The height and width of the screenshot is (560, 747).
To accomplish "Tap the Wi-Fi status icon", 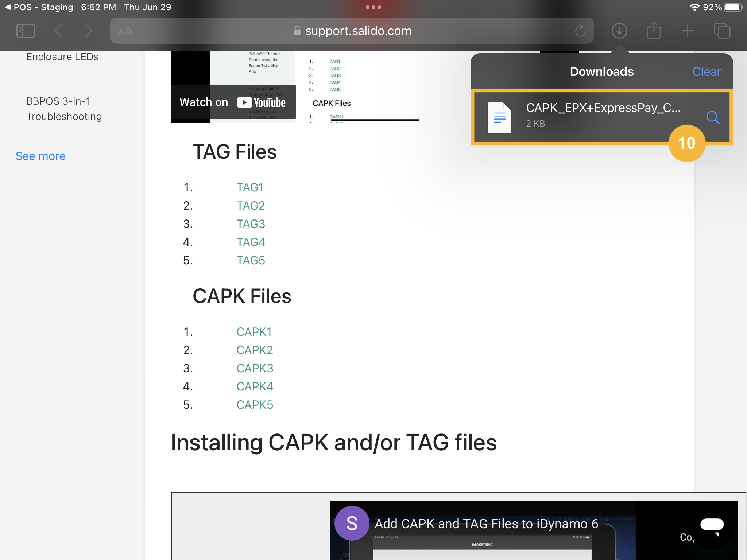I will click(694, 7).
